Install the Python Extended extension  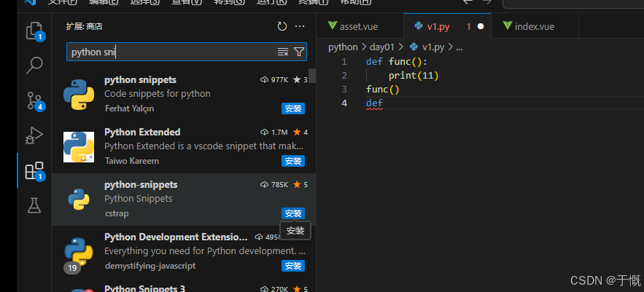coord(292,161)
